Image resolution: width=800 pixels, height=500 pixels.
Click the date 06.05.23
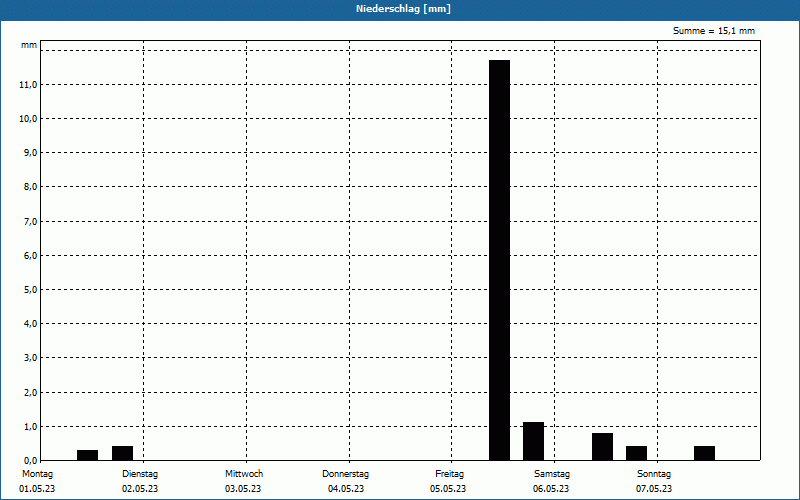pyautogui.click(x=551, y=489)
